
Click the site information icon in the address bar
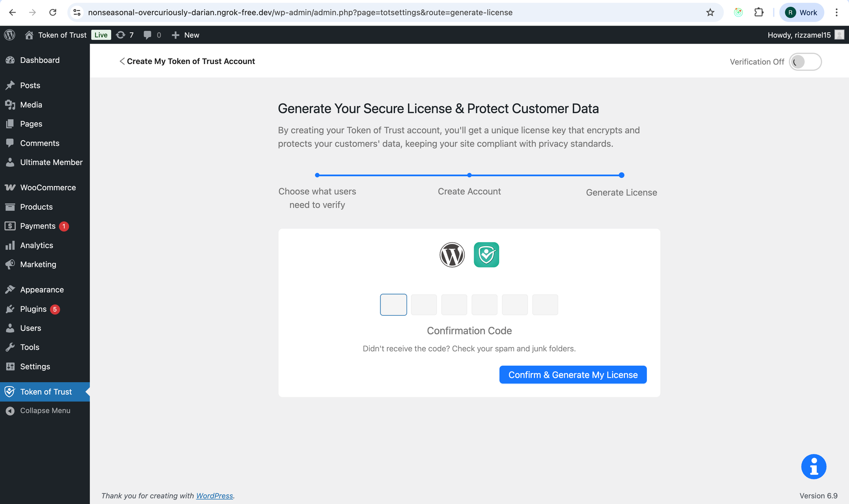(77, 12)
